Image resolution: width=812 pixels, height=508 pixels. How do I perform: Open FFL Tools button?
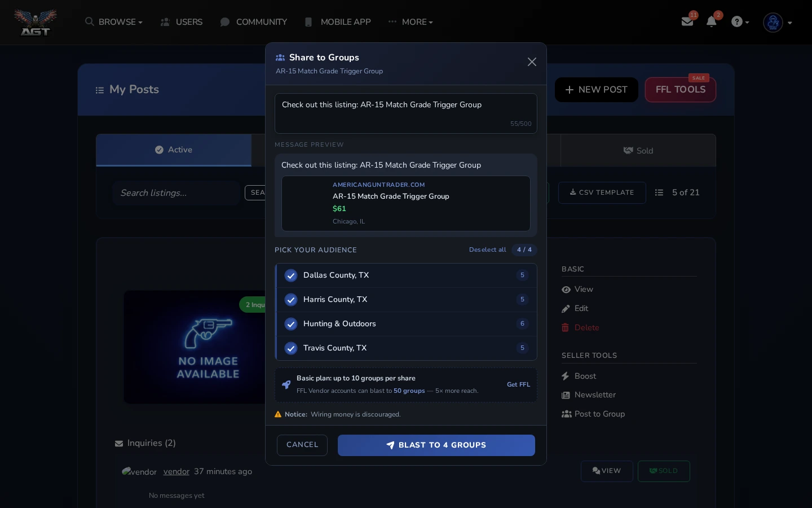[x=681, y=90]
